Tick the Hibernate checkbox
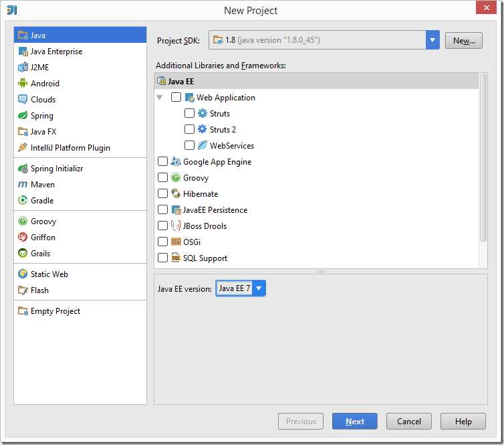This screenshot has height=445, width=504. coord(162,193)
